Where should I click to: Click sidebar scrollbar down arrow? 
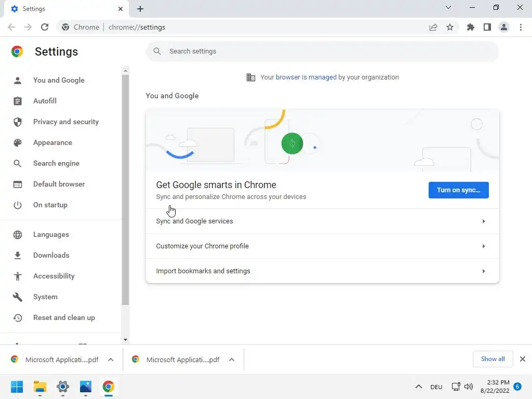[x=126, y=339]
